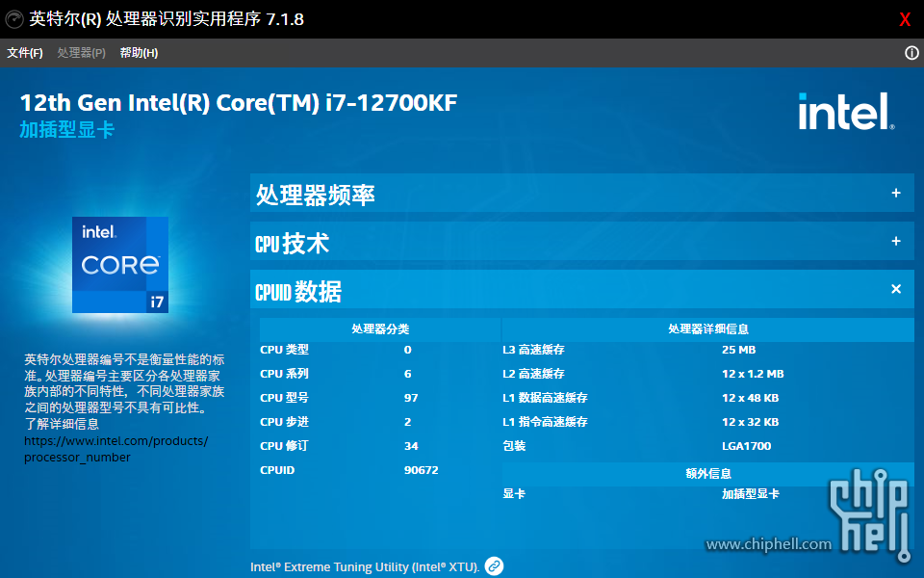
Task: Click the 了解详细信息 text
Action: pyautogui.click(x=62, y=424)
